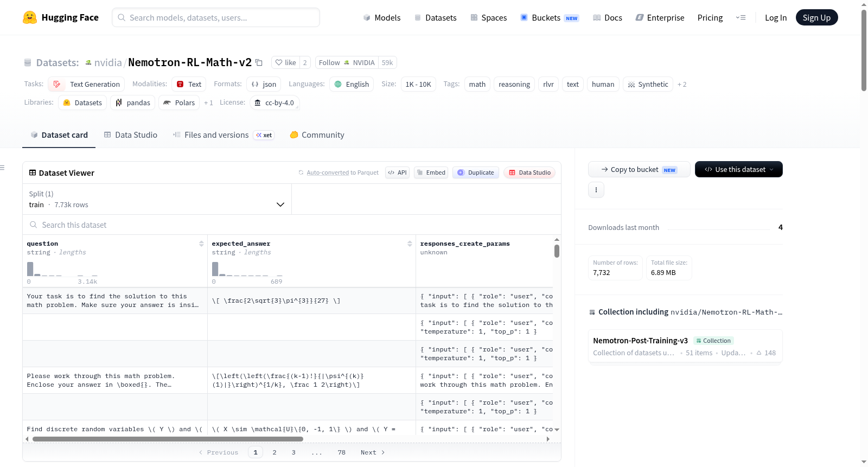Copy this dataset to a bucket
Viewport: 868px width, 467px height.
639,169
